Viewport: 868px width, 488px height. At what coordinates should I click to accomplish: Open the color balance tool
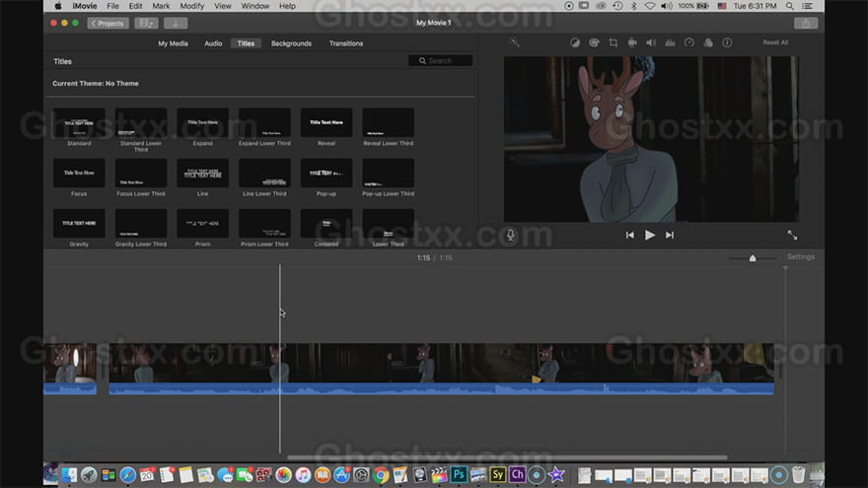pos(575,42)
